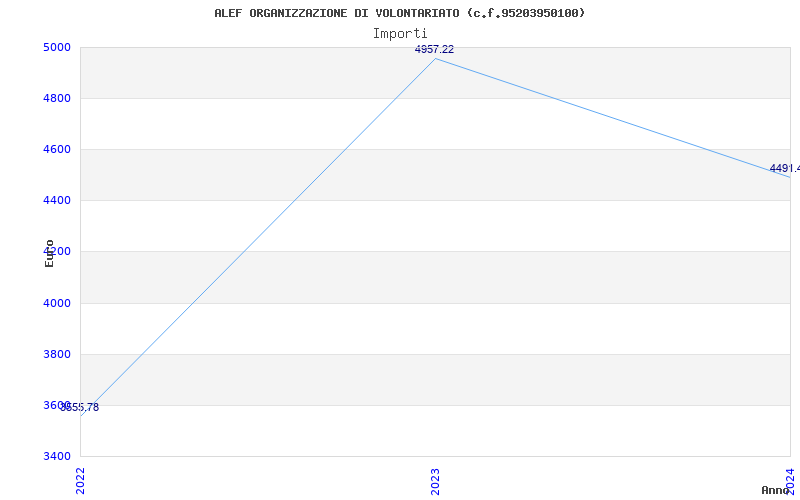Select the 4957.22 data label

(x=434, y=49)
